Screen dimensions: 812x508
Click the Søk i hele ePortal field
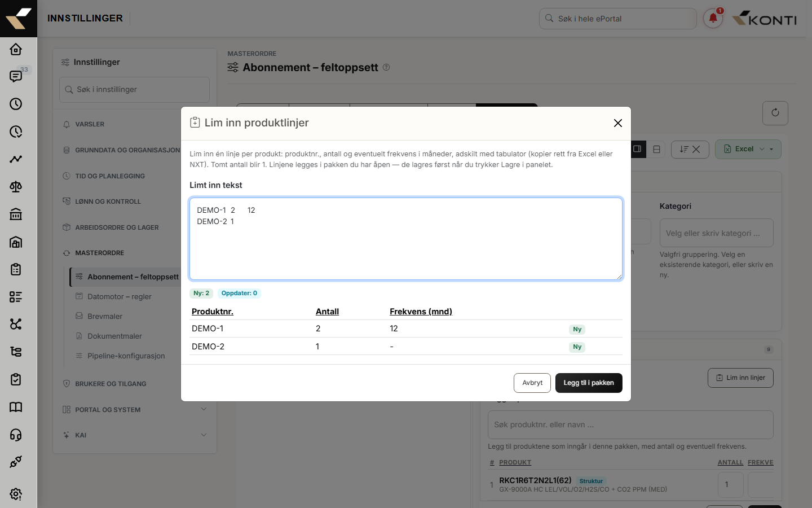coord(618,19)
